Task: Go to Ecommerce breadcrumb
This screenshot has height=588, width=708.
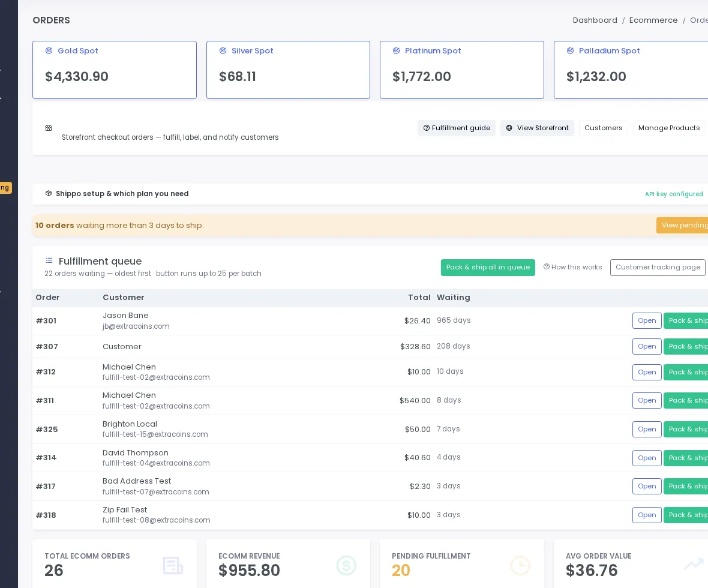Action: click(x=653, y=20)
